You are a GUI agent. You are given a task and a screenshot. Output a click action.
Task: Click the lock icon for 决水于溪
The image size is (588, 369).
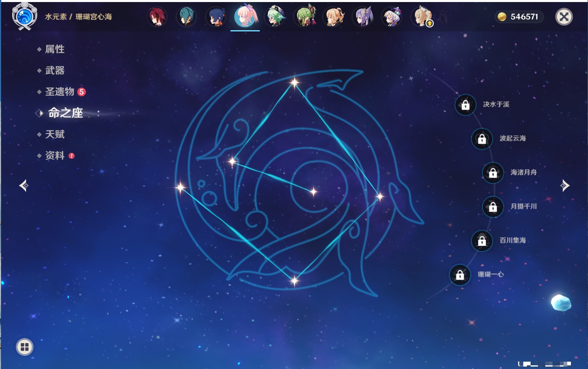click(465, 105)
